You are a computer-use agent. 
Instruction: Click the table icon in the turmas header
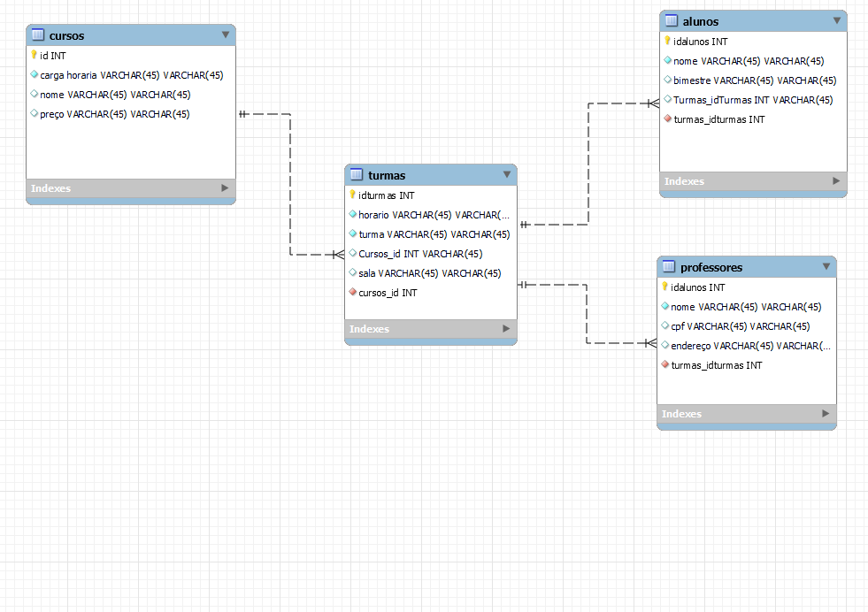357,174
